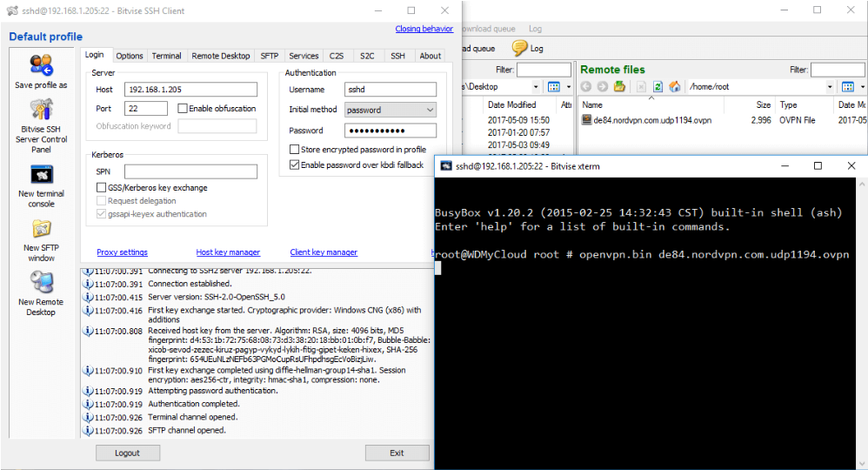Open Bitvise SSH Server Control Panel
This screenshot has height=470, width=868.
(x=41, y=111)
